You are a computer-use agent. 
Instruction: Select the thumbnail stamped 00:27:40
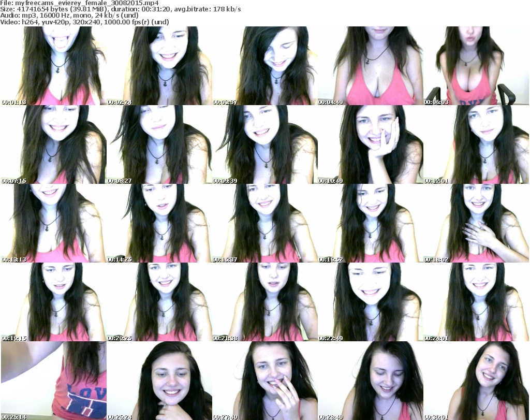(x=264, y=381)
